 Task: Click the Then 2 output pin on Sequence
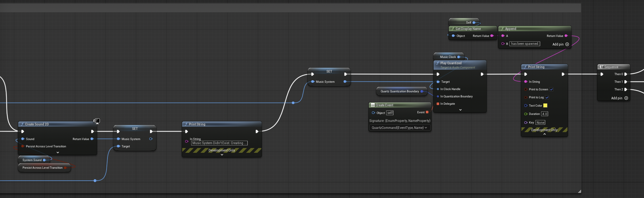pyautogui.click(x=626, y=89)
